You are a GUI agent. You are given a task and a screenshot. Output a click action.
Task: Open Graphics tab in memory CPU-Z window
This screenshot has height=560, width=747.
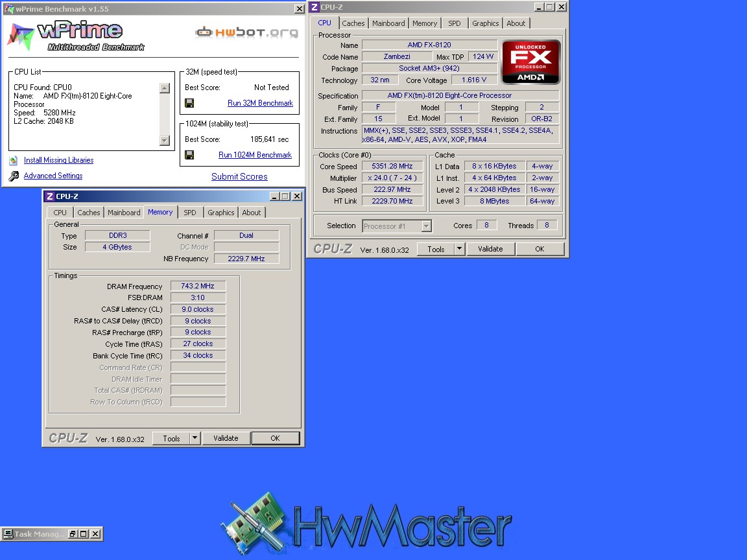tap(221, 213)
